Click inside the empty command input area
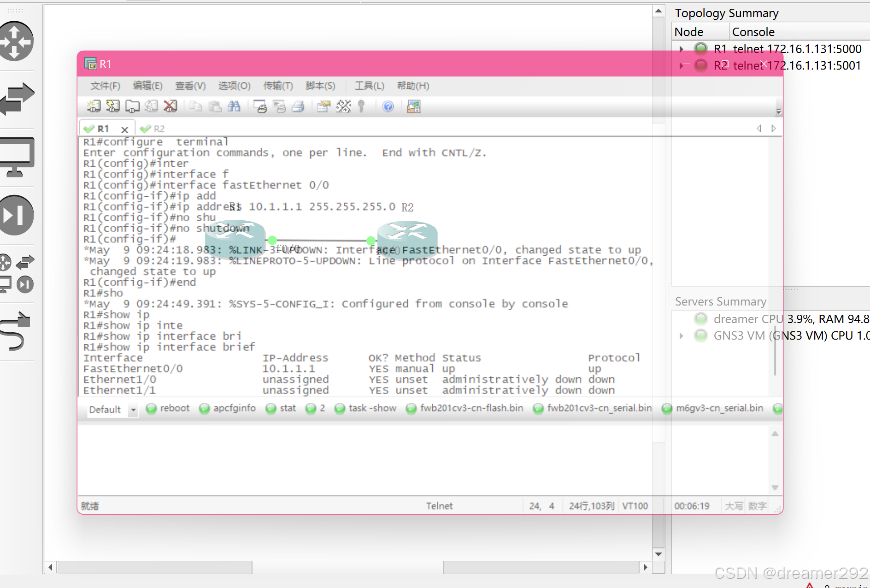 [424, 460]
